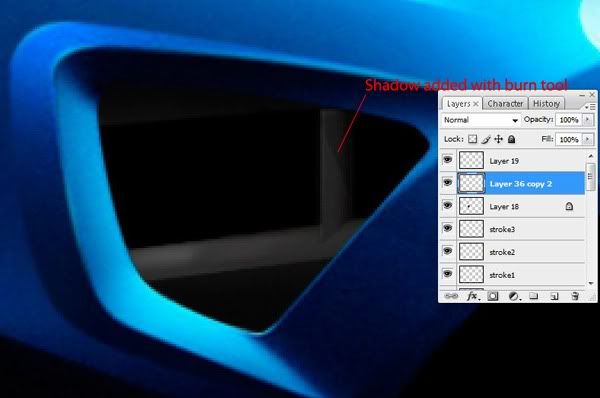This screenshot has height=398, width=600.
Task: Hide Layer 19 with its eye icon
Action: 447,160
